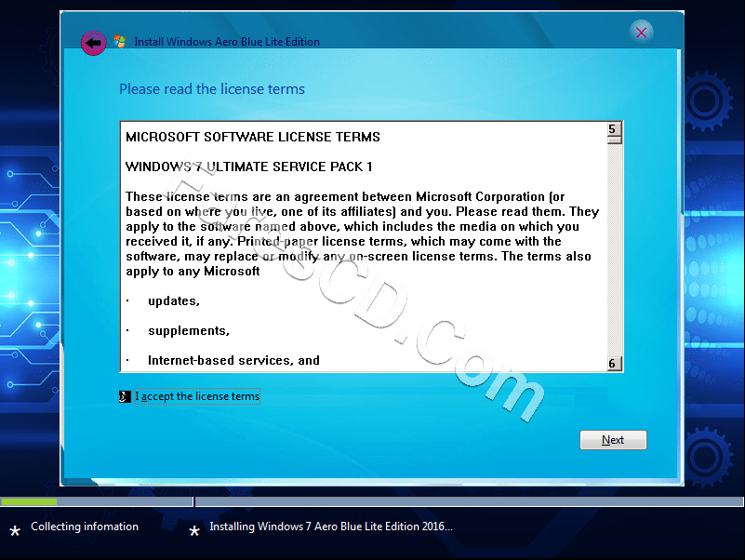
Task: Click the Next button
Action: click(613, 440)
